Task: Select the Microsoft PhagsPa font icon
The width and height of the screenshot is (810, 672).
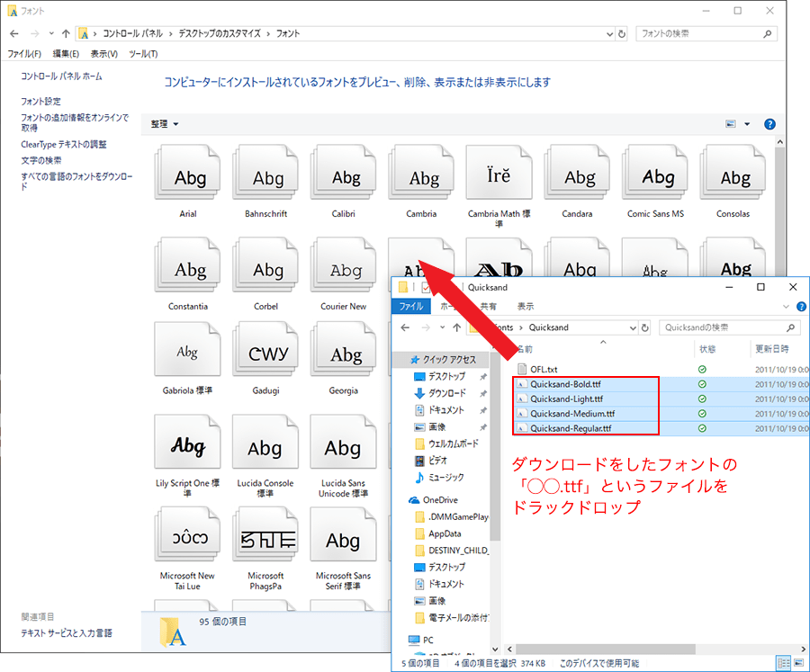Action: pyautogui.click(x=267, y=540)
